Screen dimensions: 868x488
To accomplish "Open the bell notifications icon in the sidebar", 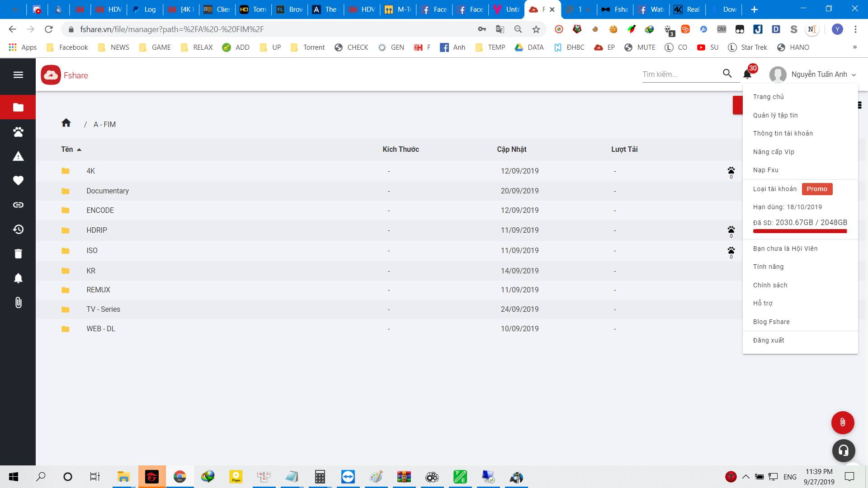I will (x=18, y=278).
